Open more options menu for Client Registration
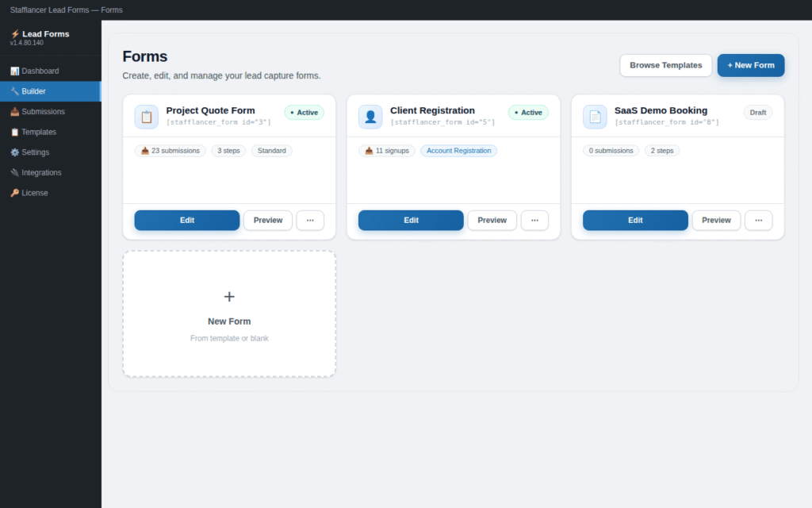812x508 pixels. (x=534, y=221)
